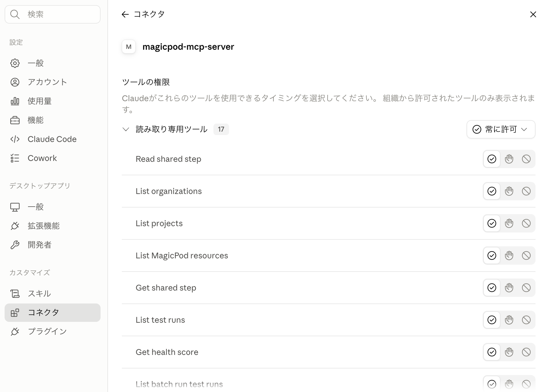Click the List test runs tool name
Screen dimensions: 547x392
click(x=160, y=320)
